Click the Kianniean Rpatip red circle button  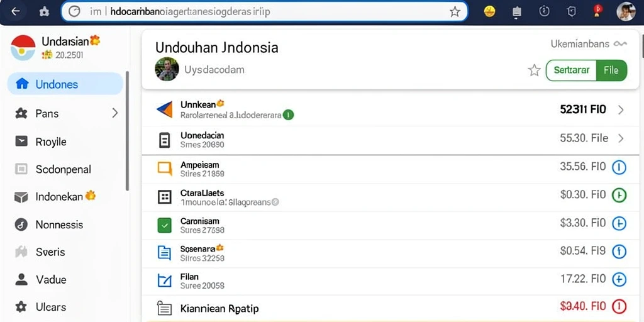[x=619, y=306]
